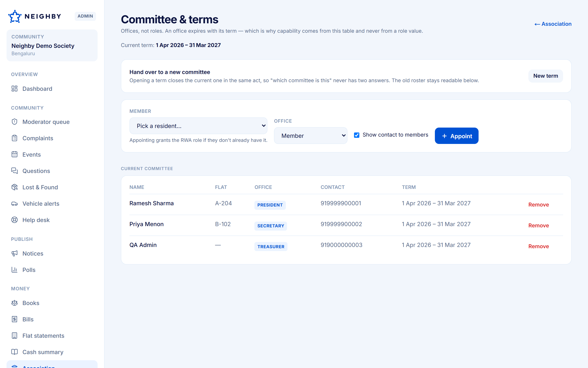Click the Bills receipt icon
588x368 pixels.
point(14,319)
